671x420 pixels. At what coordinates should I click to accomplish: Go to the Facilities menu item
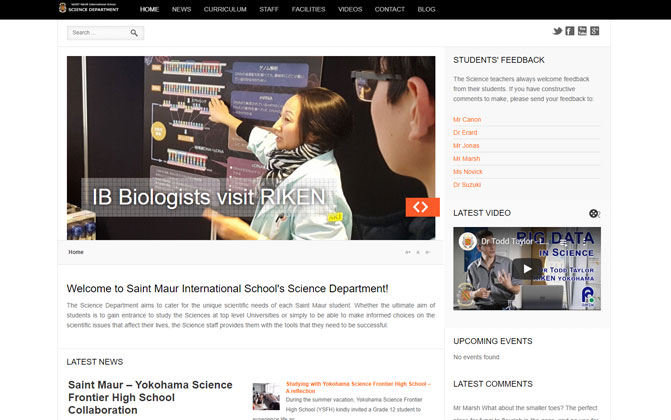tap(308, 9)
